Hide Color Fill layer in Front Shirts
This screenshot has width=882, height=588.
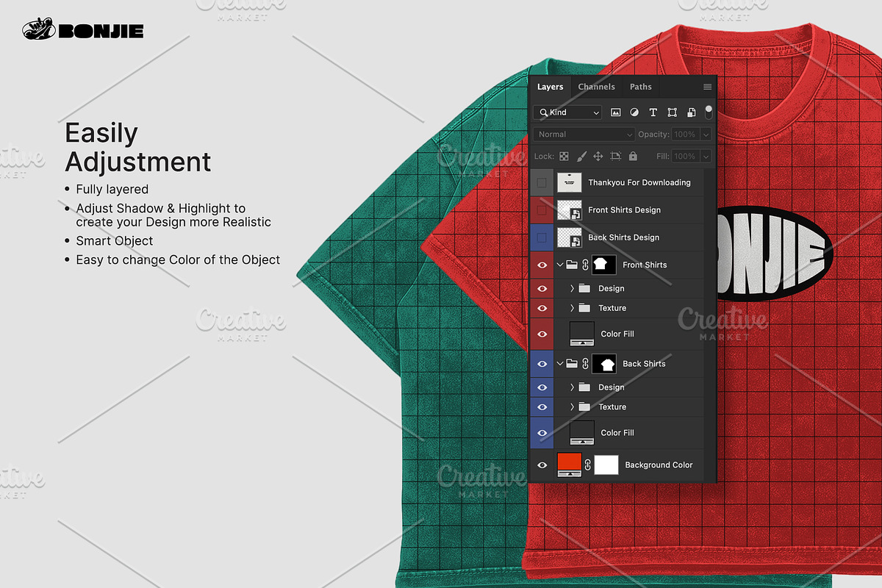pyautogui.click(x=542, y=334)
